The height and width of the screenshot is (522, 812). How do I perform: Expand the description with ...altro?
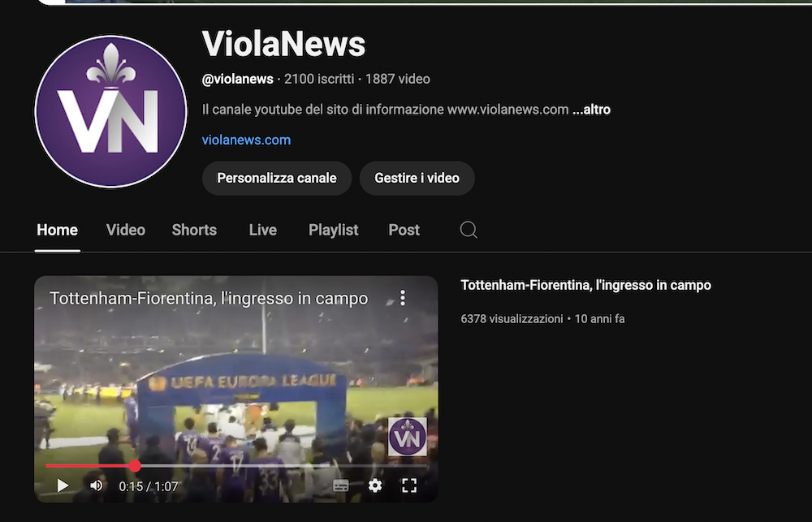tap(591, 110)
